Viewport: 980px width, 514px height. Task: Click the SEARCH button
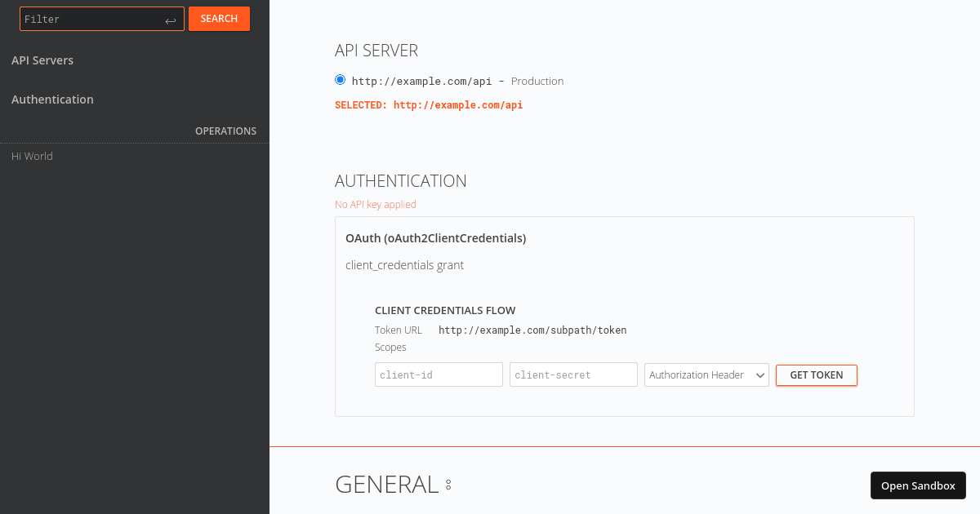pyautogui.click(x=219, y=18)
